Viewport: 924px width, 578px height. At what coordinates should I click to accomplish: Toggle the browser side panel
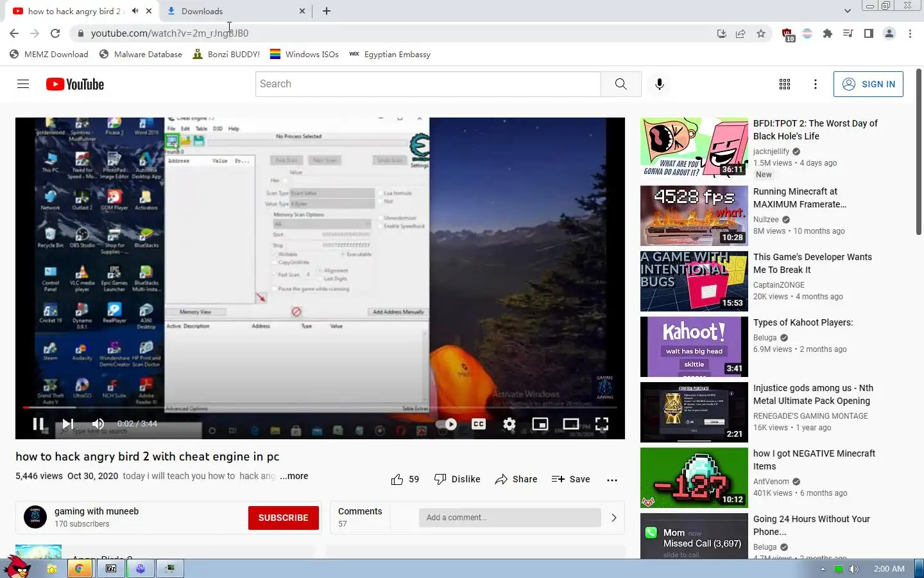[x=868, y=33]
